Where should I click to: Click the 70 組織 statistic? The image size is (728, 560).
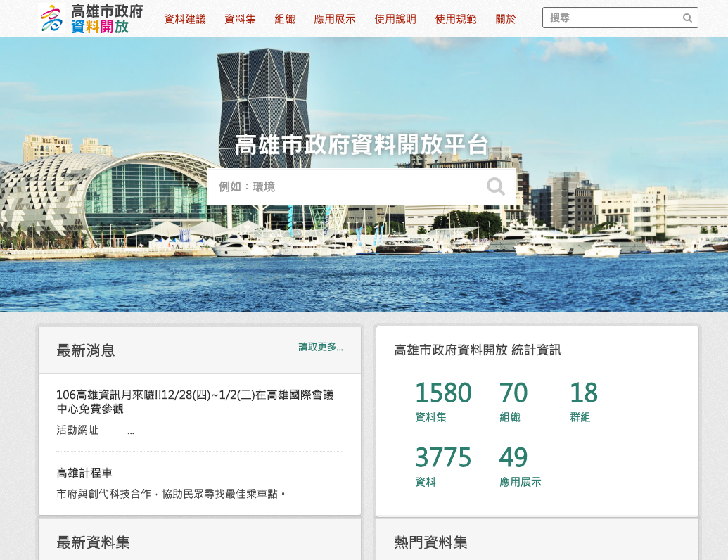[x=513, y=401]
